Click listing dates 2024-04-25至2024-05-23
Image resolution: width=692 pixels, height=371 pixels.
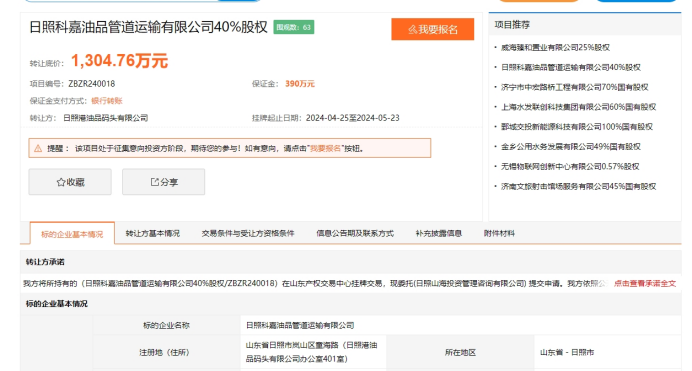pyautogui.click(x=353, y=118)
